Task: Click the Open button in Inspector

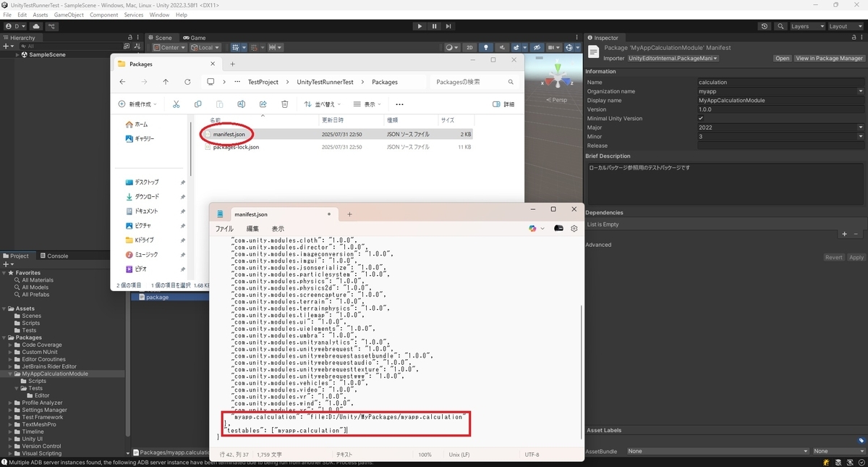Action: pos(782,58)
